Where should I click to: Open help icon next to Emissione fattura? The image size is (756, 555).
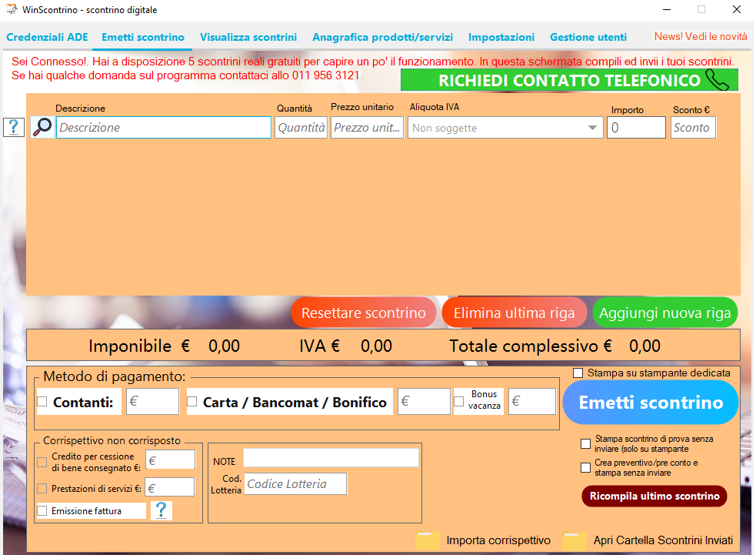point(161,510)
